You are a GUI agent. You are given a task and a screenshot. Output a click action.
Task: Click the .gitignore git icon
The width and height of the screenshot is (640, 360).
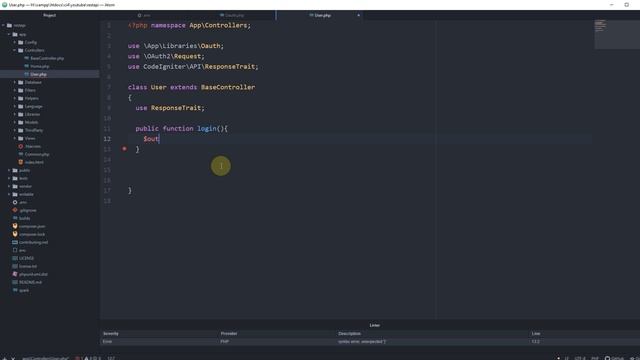(15, 210)
